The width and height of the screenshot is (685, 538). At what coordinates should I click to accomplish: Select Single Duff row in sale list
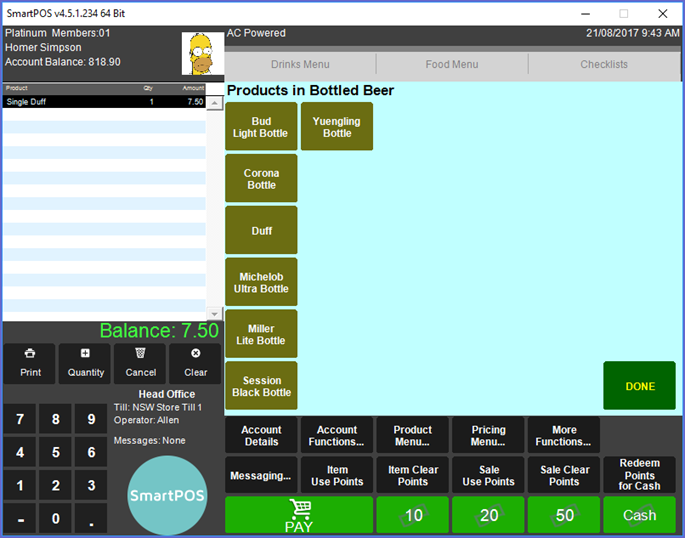tap(104, 102)
